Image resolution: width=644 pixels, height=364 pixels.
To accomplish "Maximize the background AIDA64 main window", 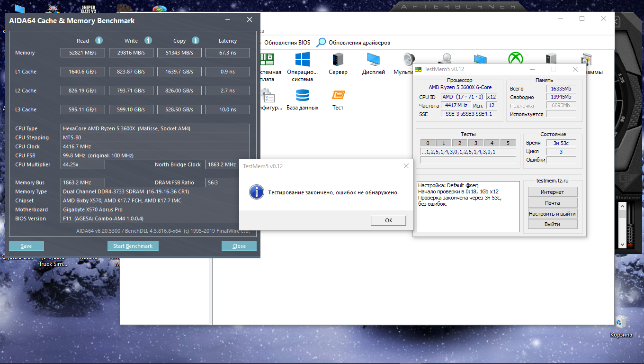I will (582, 19).
